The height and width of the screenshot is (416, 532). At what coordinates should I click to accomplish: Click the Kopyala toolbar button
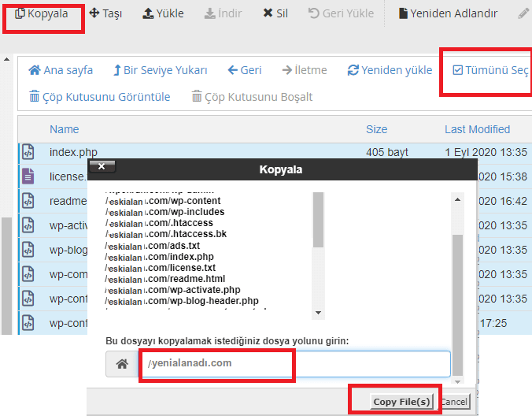click(x=42, y=13)
